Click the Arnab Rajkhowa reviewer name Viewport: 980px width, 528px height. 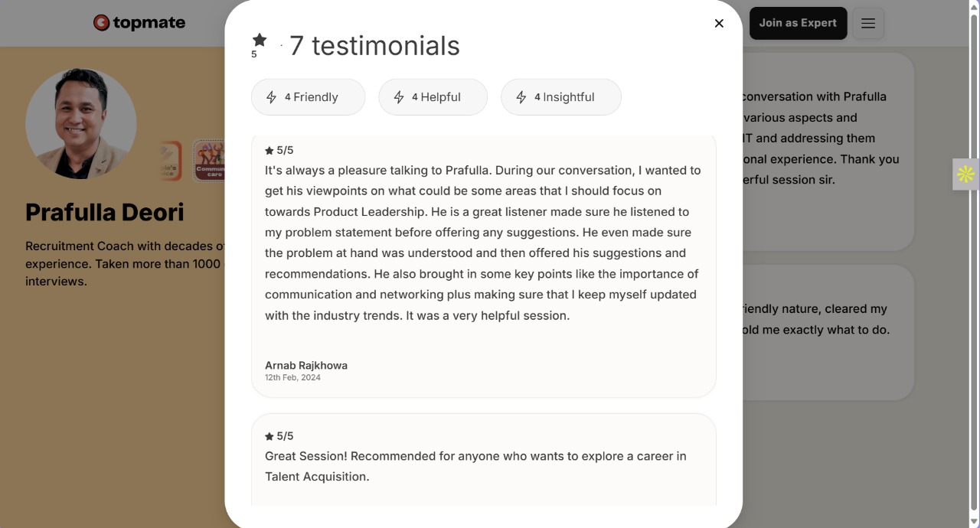(306, 365)
